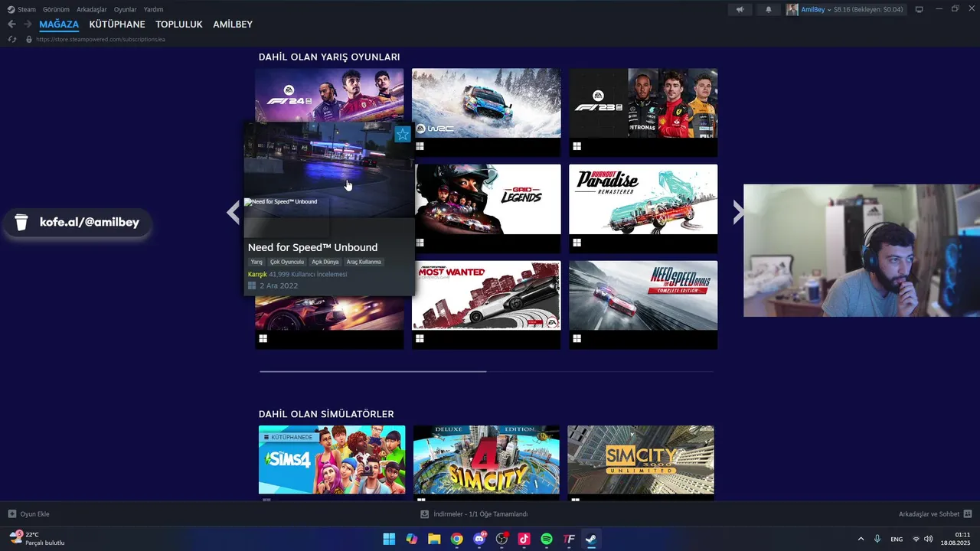The height and width of the screenshot is (551, 980).
Task: Show next racing games carousel arrow
Action: coord(738,212)
